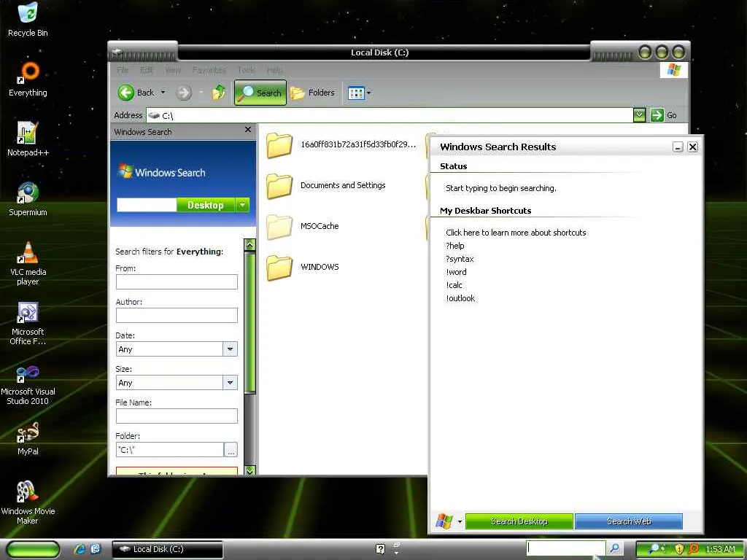Open the Favorites menu

209,70
